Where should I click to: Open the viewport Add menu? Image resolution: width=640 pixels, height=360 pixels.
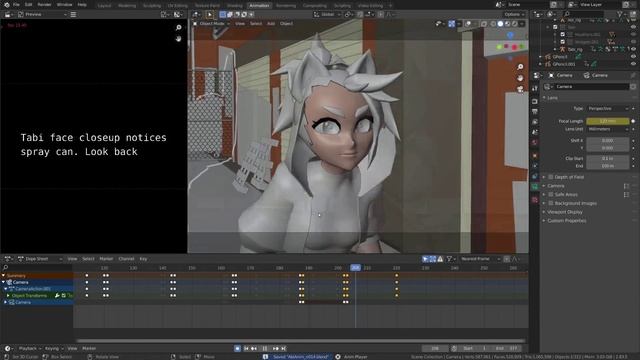[271, 24]
